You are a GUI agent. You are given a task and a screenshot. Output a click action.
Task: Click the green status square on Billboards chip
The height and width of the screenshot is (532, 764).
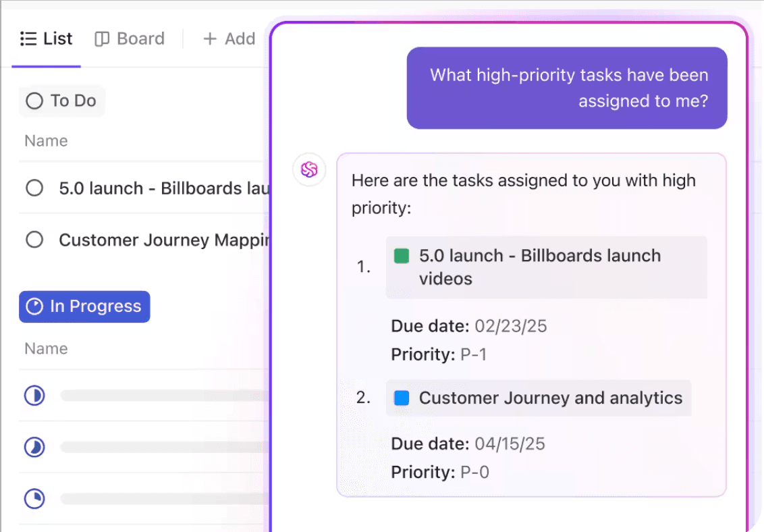402,256
